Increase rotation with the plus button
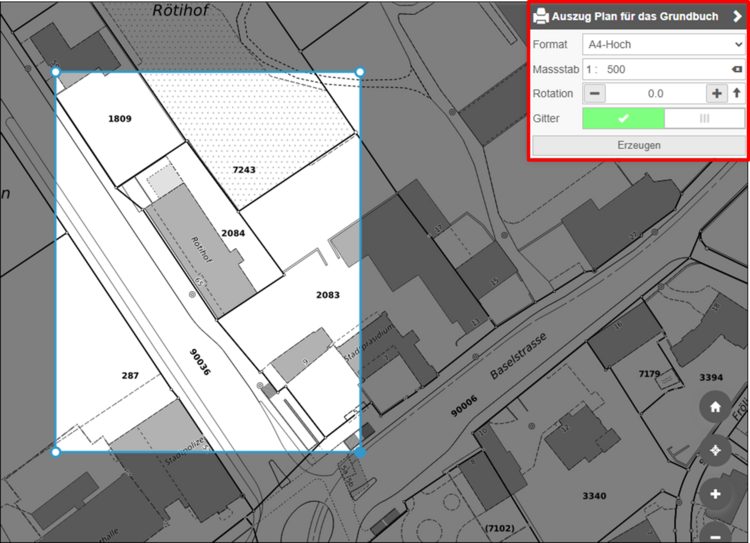 (716, 93)
